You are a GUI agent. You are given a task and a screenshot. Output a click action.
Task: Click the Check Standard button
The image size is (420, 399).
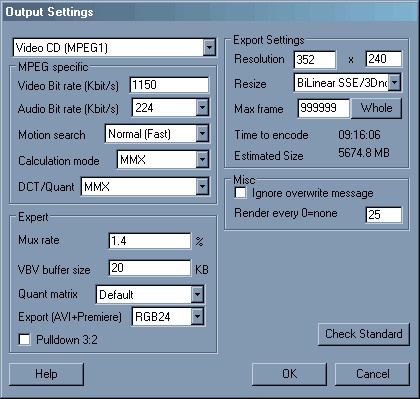pyautogui.click(x=364, y=334)
